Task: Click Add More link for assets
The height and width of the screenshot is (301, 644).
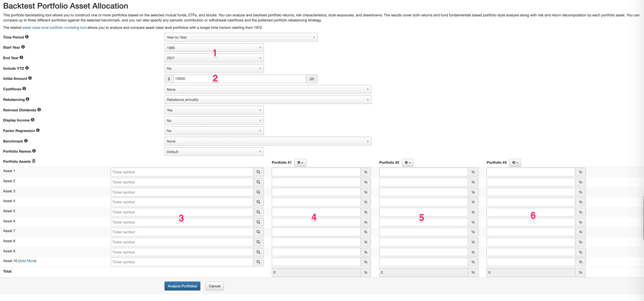Action: coord(27,261)
